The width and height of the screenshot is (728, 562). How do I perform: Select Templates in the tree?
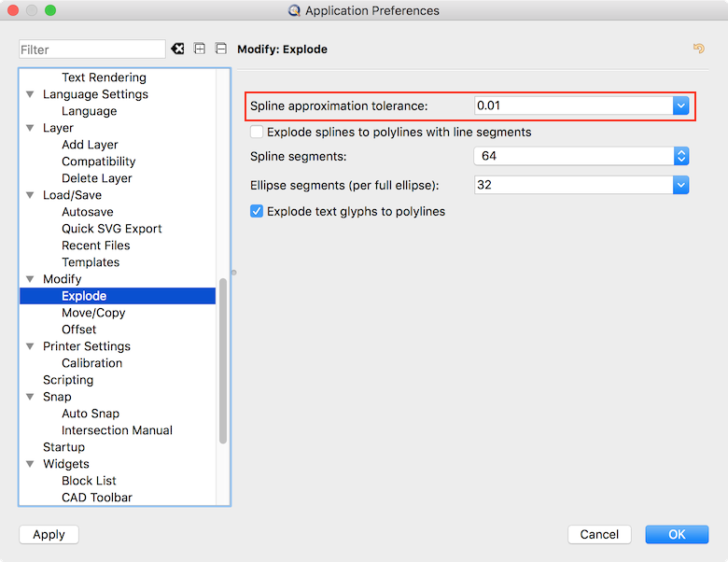[91, 262]
